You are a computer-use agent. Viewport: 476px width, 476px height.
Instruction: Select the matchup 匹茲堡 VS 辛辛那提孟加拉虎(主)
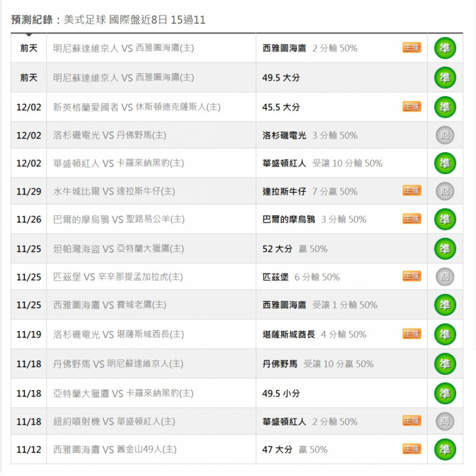point(118,277)
